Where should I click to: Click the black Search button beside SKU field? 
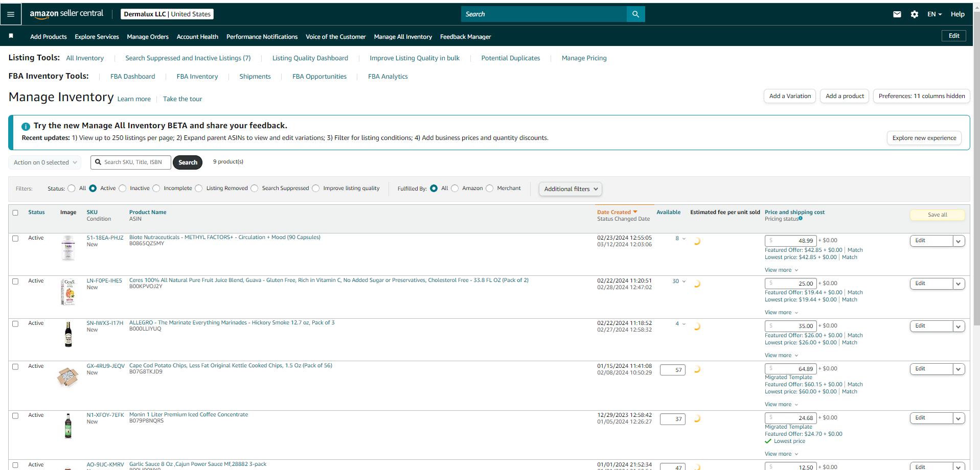[188, 162]
